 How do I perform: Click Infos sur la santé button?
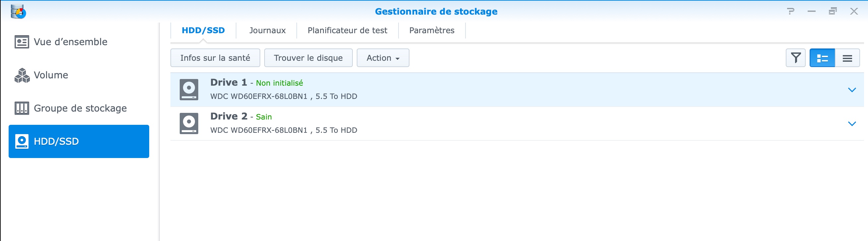pos(215,58)
